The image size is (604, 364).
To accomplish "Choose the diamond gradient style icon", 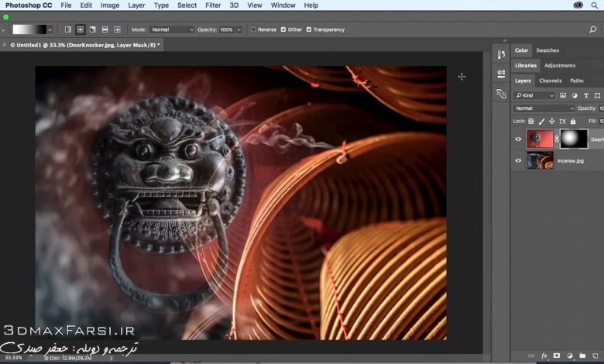I will coord(117,29).
